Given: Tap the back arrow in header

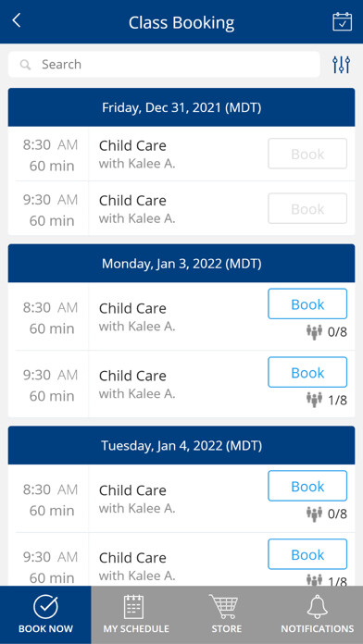Looking at the screenshot, I should (x=17, y=20).
